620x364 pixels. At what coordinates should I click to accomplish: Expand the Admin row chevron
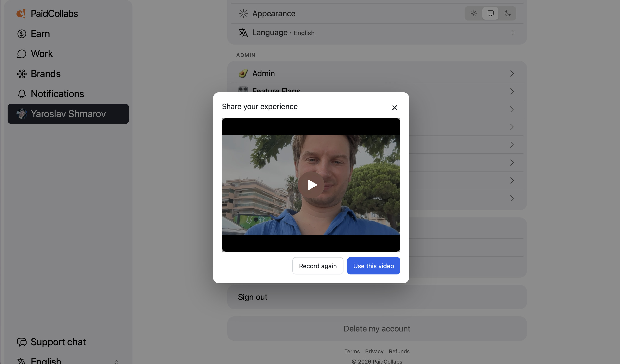tap(512, 74)
